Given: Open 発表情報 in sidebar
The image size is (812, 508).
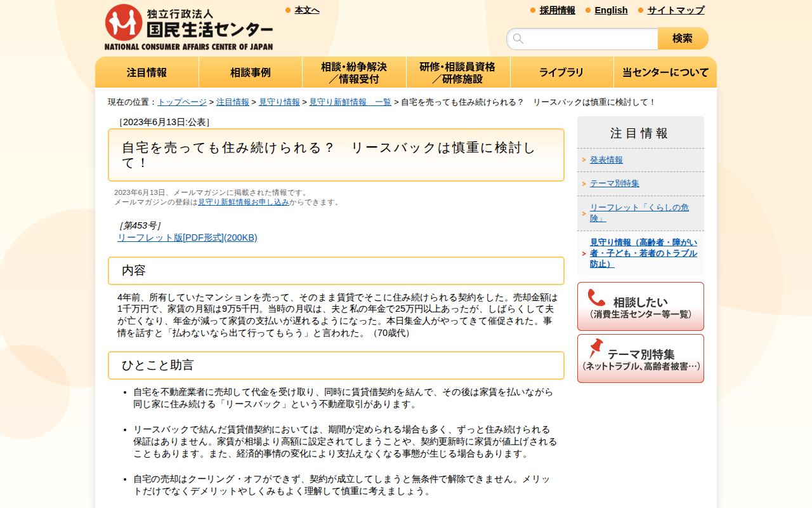Looking at the screenshot, I should (x=606, y=160).
